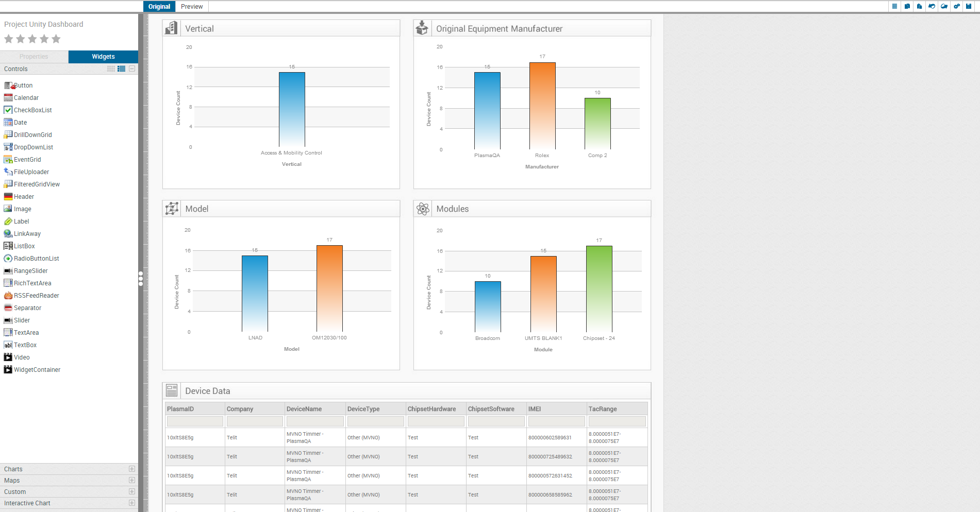Expand the Charts section
Image resolution: width=980 pixels, height=512 pixels.
coord(132,469)
